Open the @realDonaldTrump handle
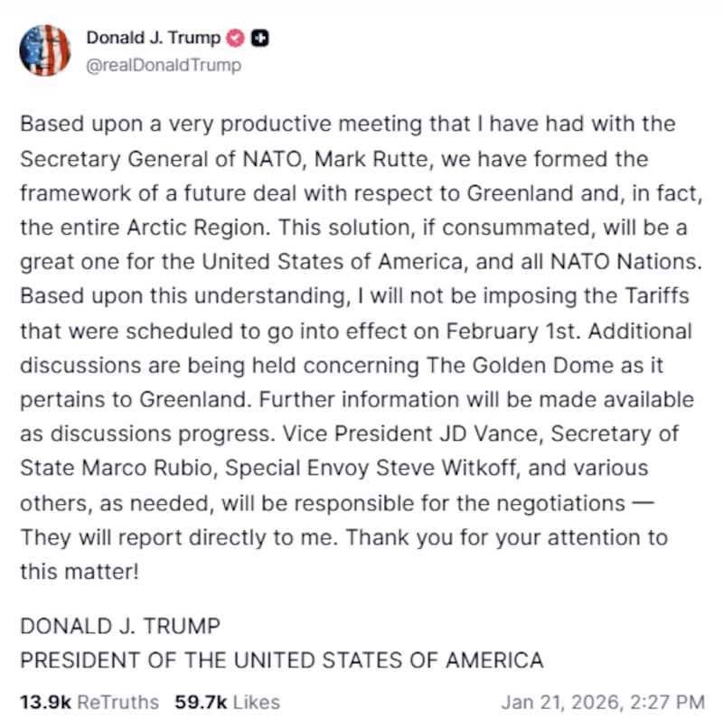This screenshot has height=728, width=723. click(163, 65)
